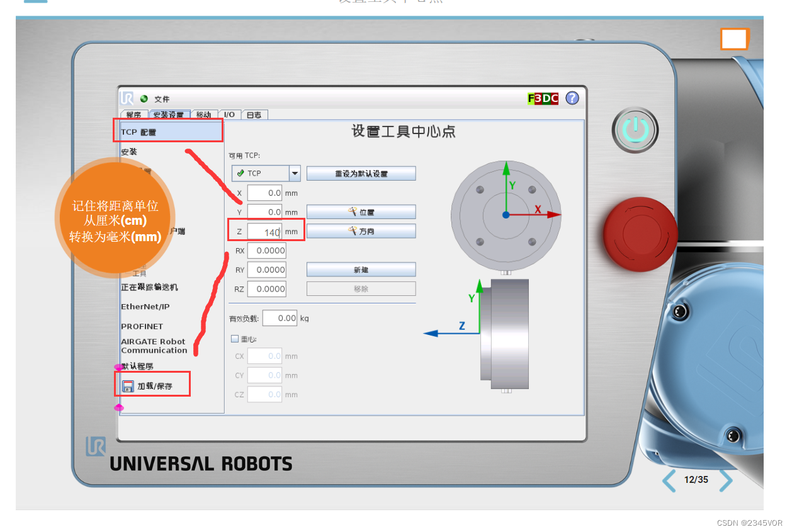The width and height of the screenshot is (792, 532).
Task: Click the 新建 button
Action: pyautogui.click(x=361, y=269)
